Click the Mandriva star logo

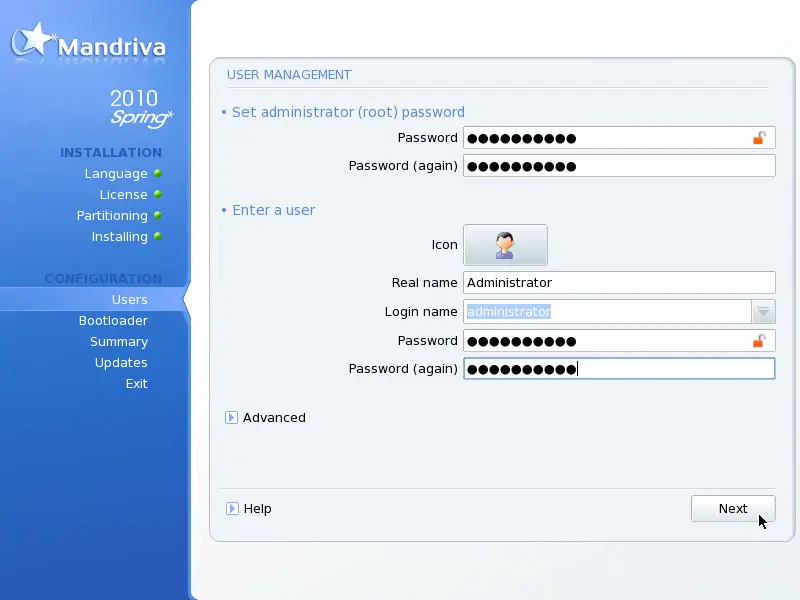33,39
